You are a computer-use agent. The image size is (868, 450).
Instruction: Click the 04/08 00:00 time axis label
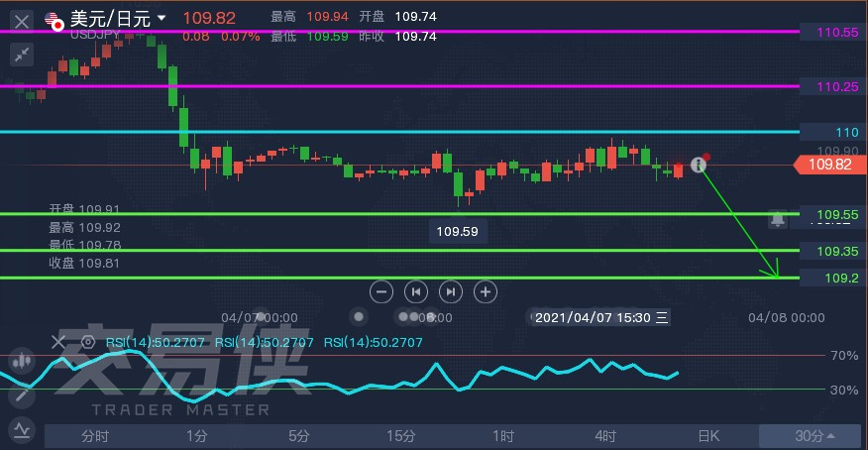[786, 318]
